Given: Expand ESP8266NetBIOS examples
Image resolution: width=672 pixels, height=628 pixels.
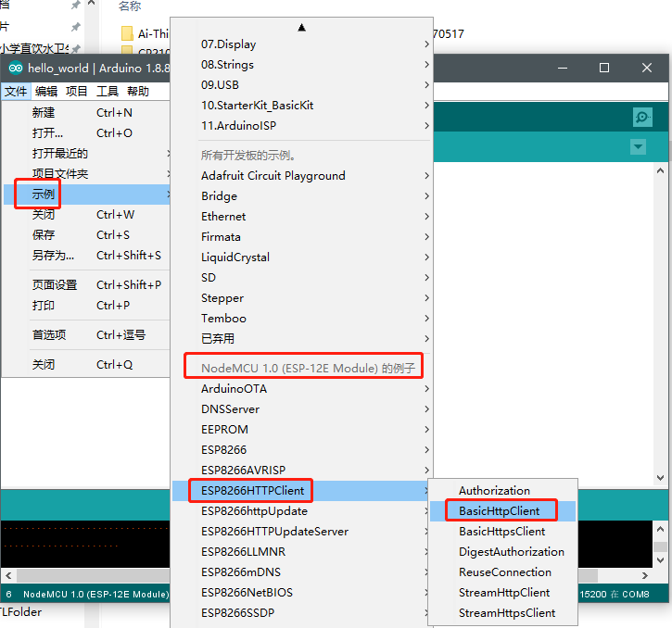Looking at the screenshot, I should [302, 593].
